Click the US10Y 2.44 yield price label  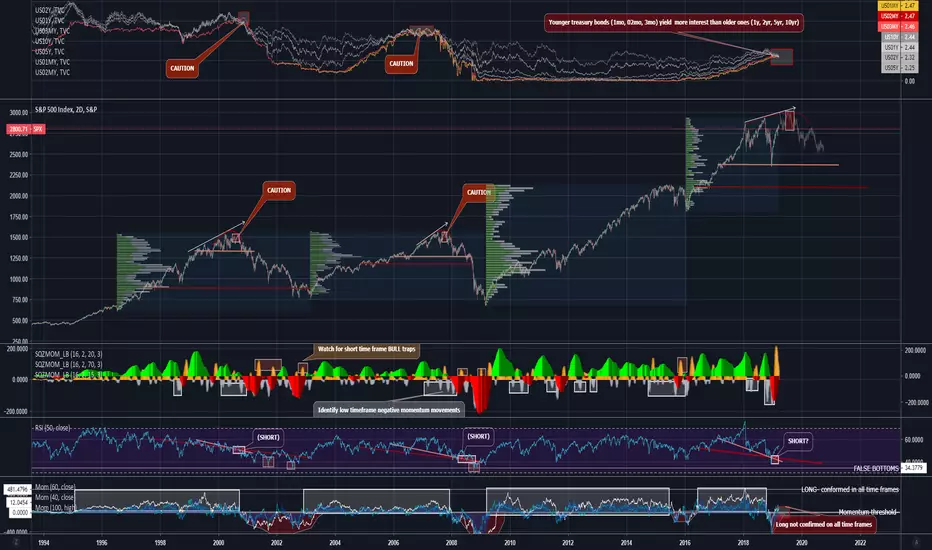[x=900, y=37]
